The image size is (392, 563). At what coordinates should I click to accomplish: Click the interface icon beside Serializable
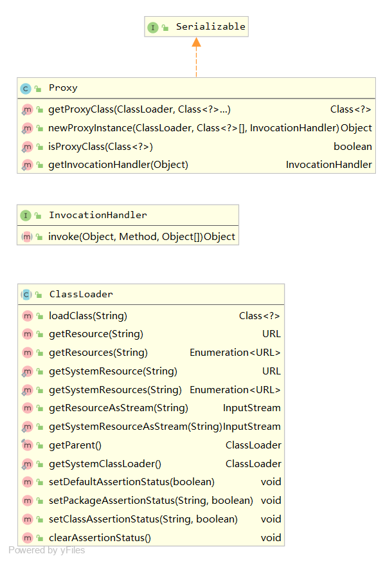click(x=153, y=27)
